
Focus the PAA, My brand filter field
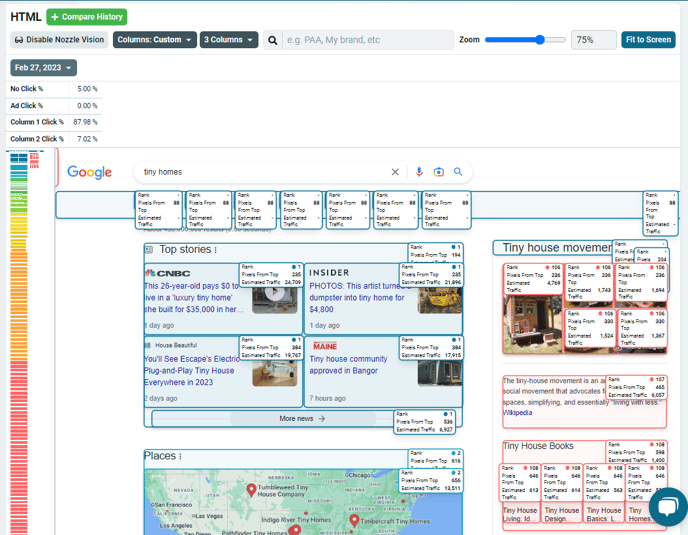click(x=368, y=40)
